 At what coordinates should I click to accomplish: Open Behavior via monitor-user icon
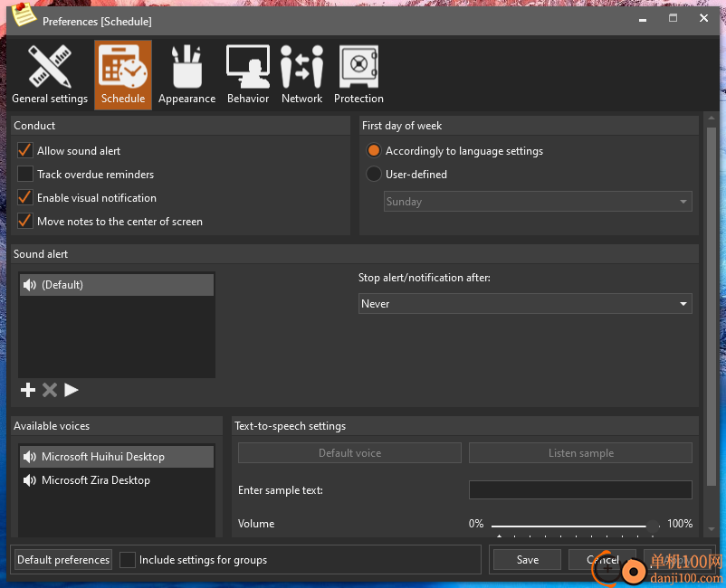click(248, 66)
